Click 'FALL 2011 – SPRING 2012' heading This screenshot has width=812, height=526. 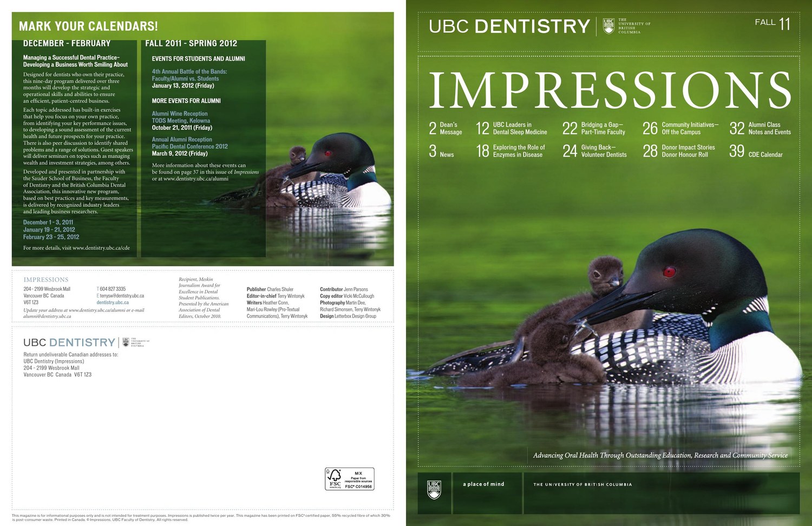[x=191, y=43]
